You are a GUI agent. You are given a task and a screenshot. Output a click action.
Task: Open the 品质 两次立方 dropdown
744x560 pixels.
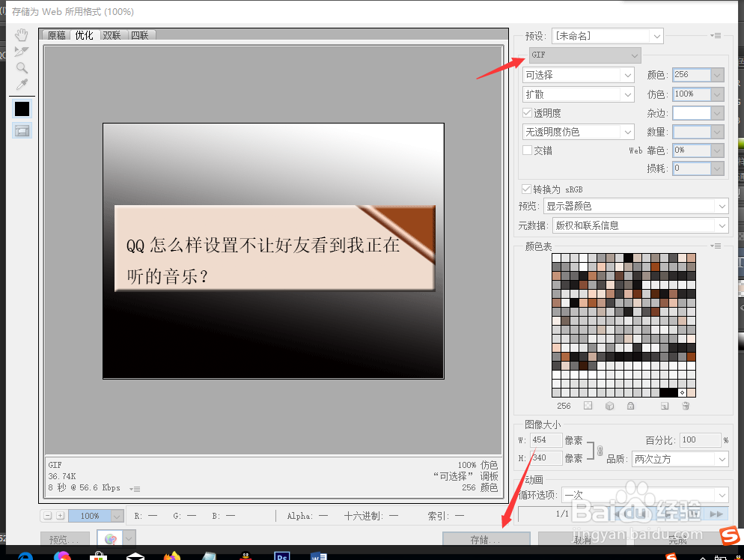[680, 459]
